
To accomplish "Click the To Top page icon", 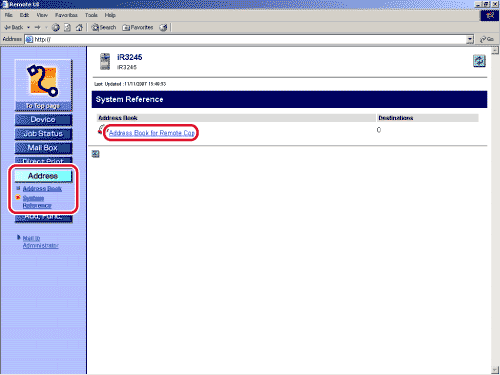I will click(x=43, y=85).
